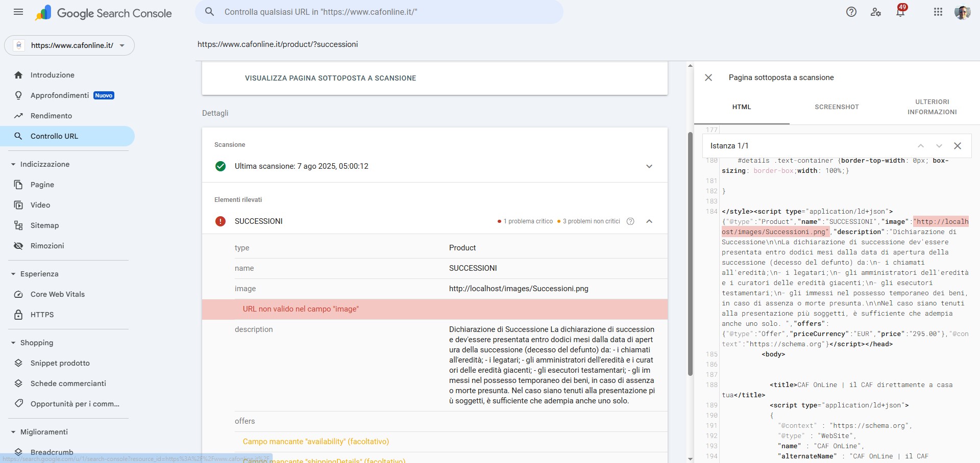Screen dimensions: 980x463
Task: Switch to the HTML tab
Action: [742, 107]
